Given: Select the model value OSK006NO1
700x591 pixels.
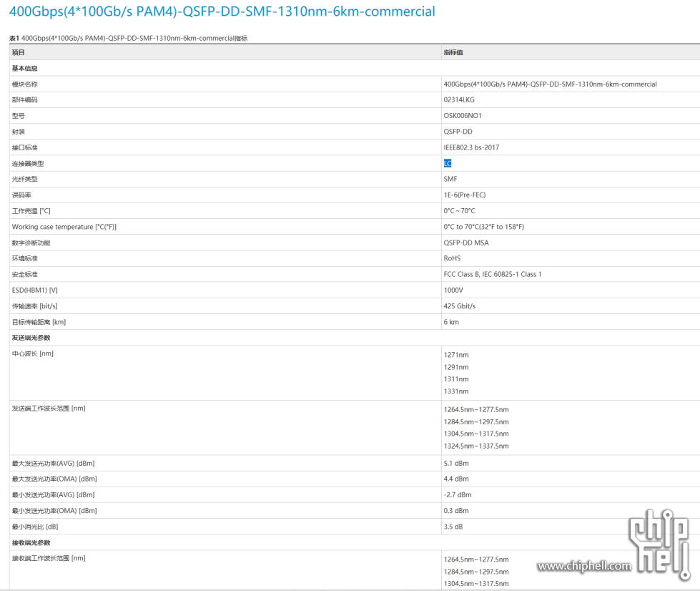Looking at the screenshot, I should coord(463,116).
